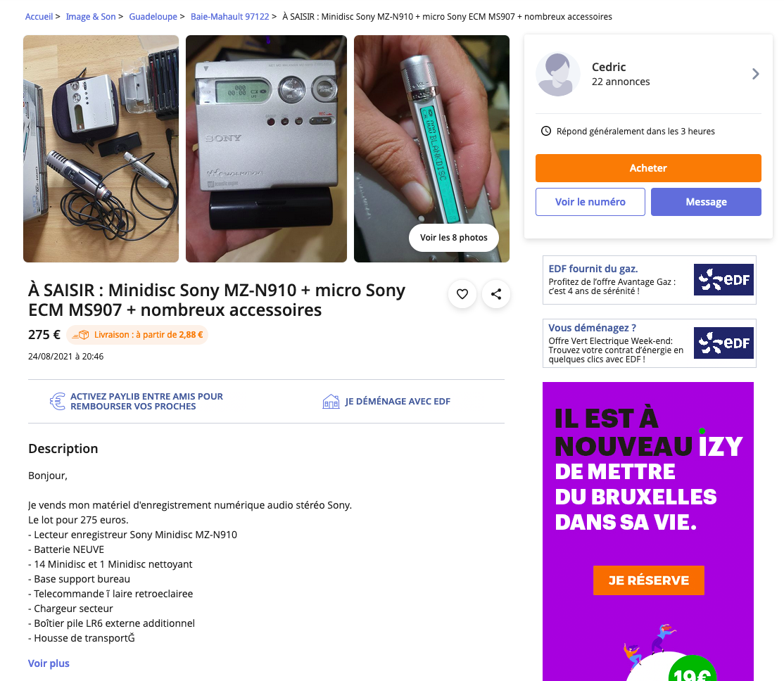The height and width of the screenshot is (681, 784).
Task: Click the share icon
Action: (496, 294)
